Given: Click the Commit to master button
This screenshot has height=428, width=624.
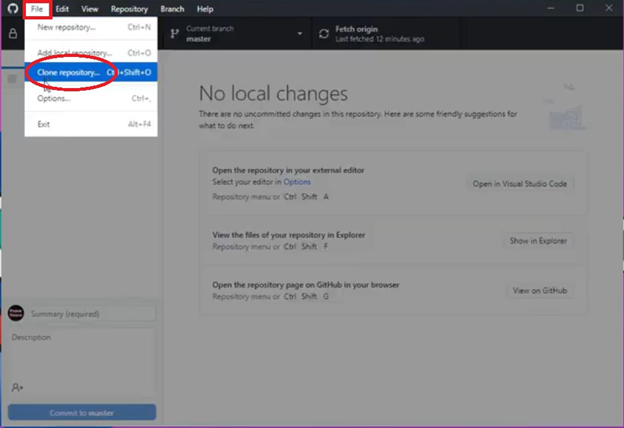Looking at the screenshot, I should [82, 412].
